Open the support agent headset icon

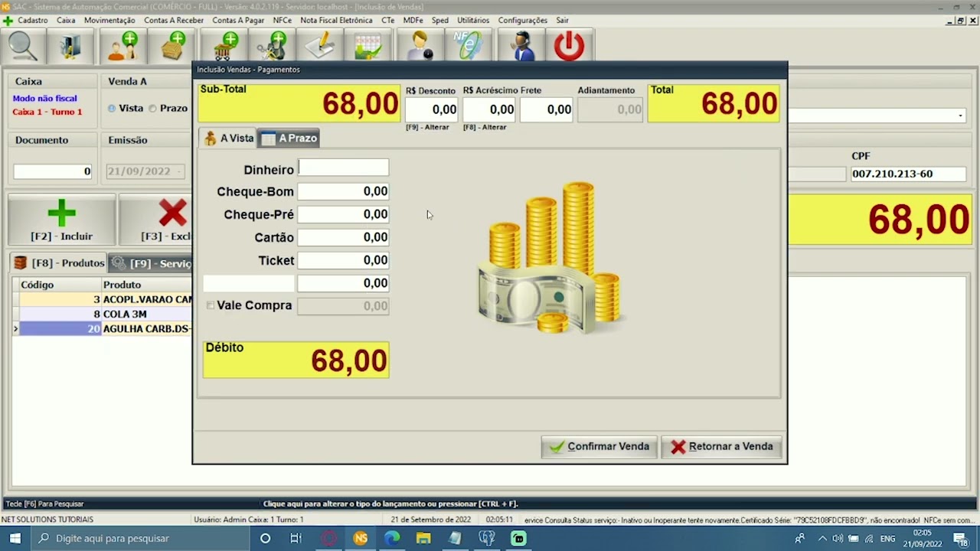pos(522,46)
